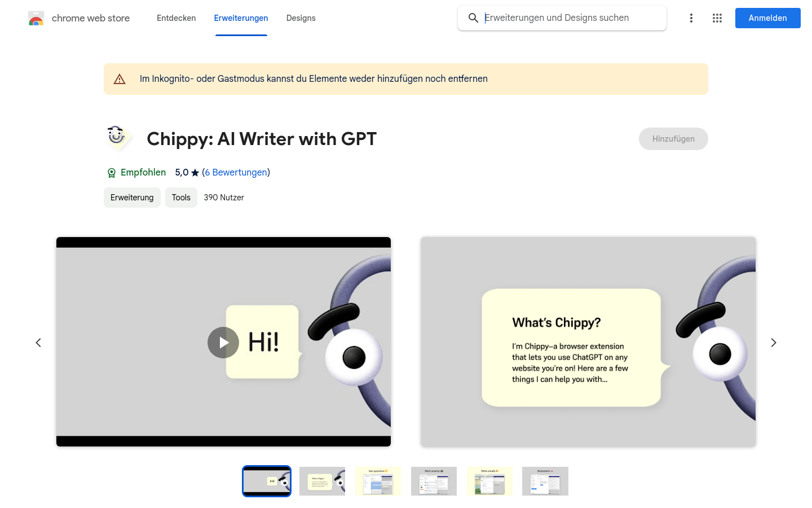Play the Chippy intro video
Viewport: 812px width, 508px height.
pyautogui.click(x=223, y=343)
